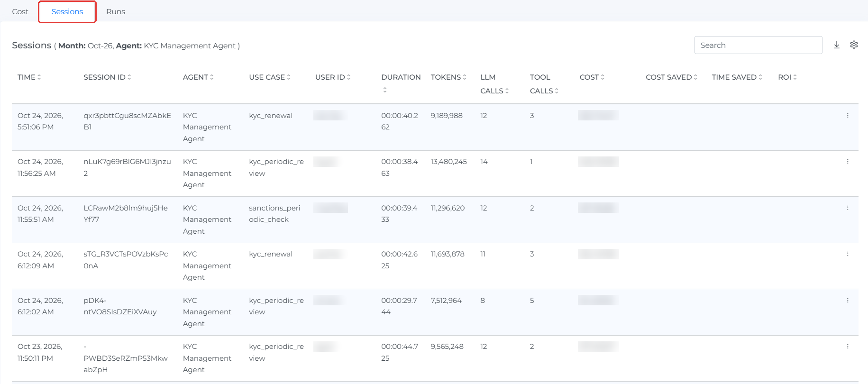868x384 pixels.
Task: Open row menu for session sTG_R3VCTsPOVzbKsPc0nA
Action: tap(848, 254)
